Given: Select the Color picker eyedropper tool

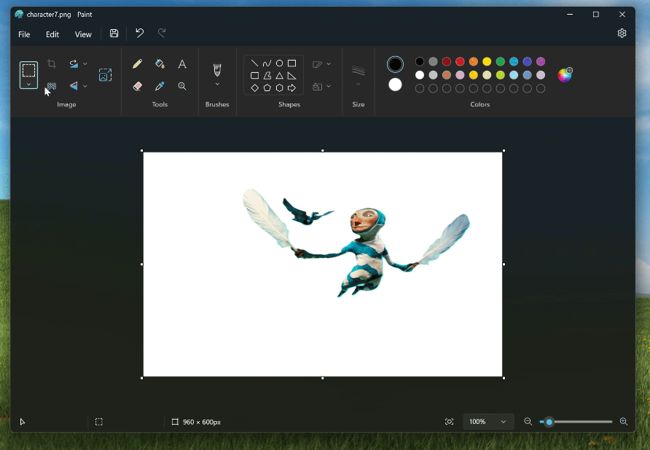Looking at the screenshot, I should (160, 86).
